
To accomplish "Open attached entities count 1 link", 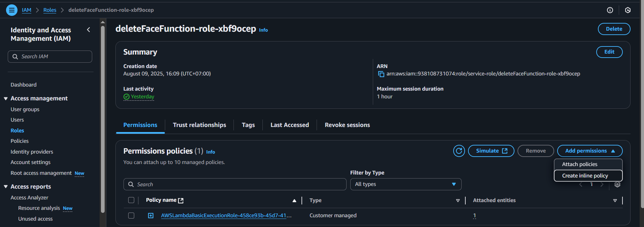I will click(x=474, y=216).
